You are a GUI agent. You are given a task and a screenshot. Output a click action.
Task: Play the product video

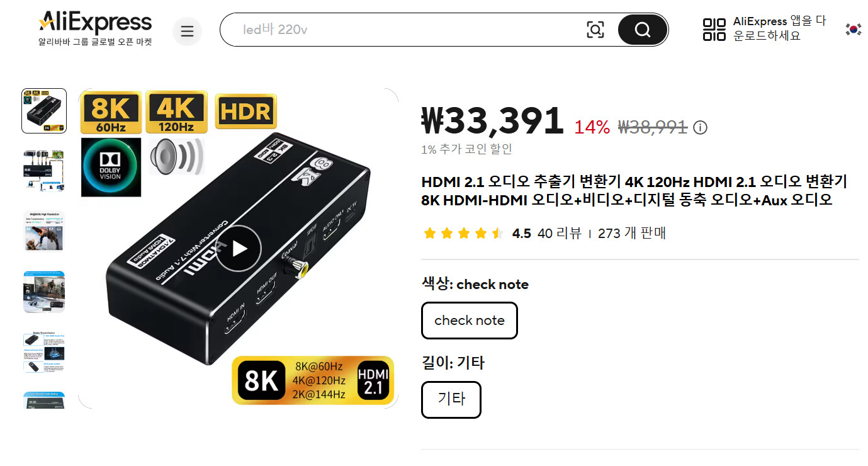[239, 248]
